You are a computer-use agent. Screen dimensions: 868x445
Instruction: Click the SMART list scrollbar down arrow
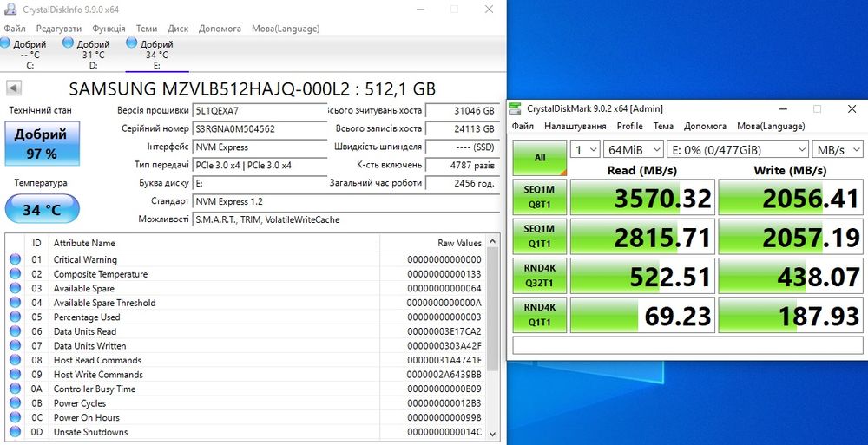click(493, 435)
